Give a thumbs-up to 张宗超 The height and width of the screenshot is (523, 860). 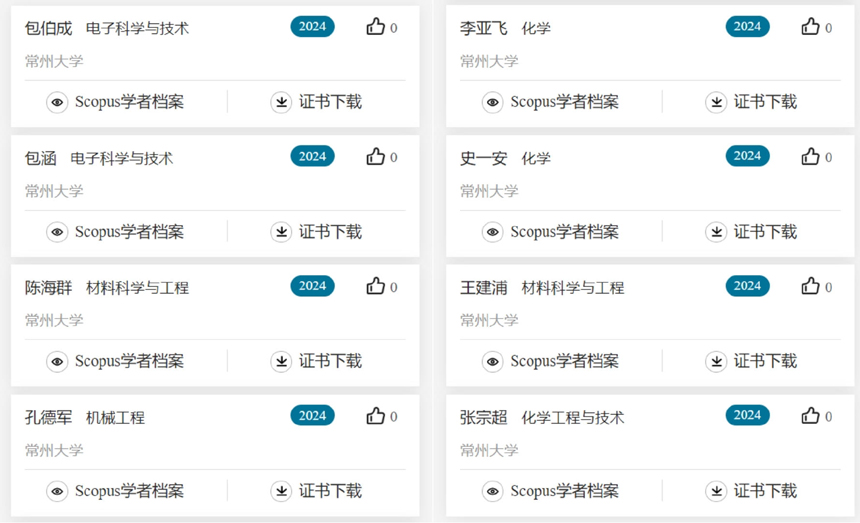[811, 415]
